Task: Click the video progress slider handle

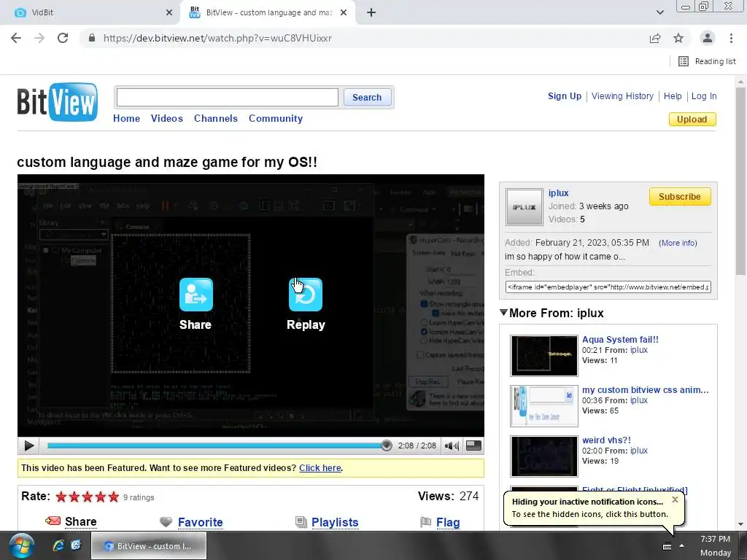Action: pyautogui.click(x=387, y=446)
